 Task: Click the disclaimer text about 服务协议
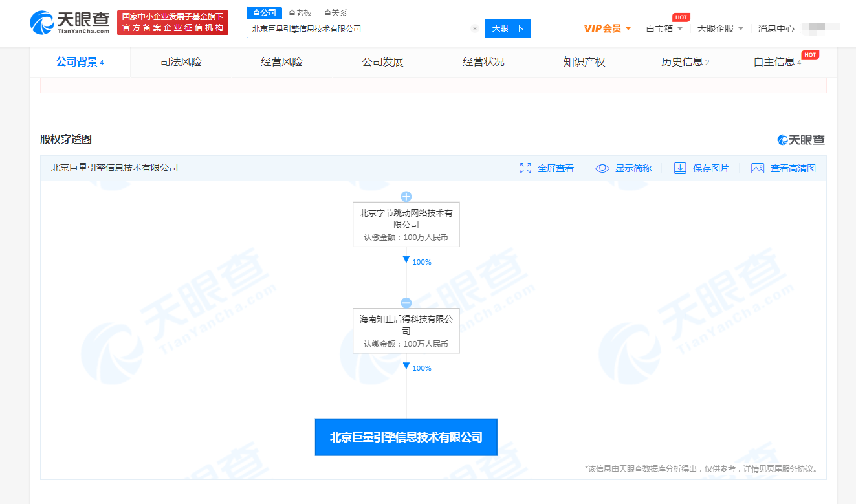click(701, 468)
